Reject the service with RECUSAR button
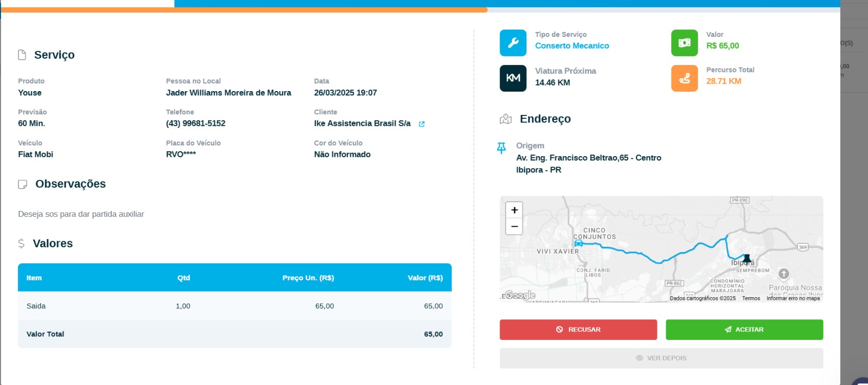 click(578, 330)
